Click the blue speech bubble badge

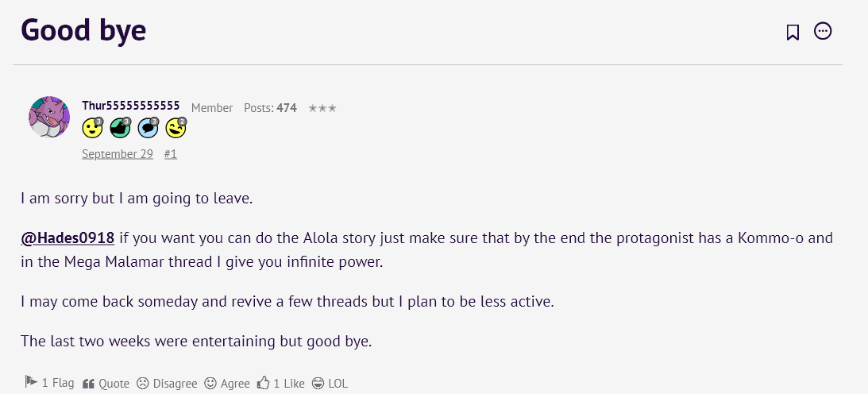click(x=148, y=127)
